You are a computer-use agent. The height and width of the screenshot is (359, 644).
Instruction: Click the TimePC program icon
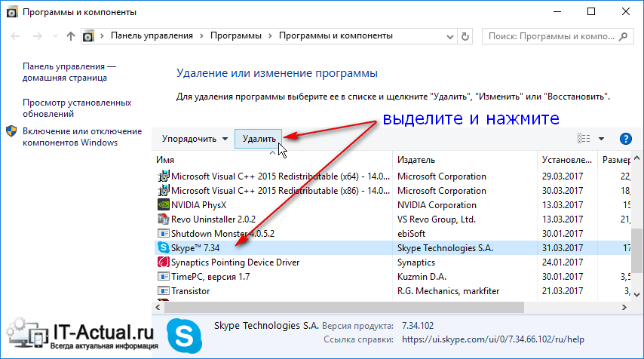[163, 276]
